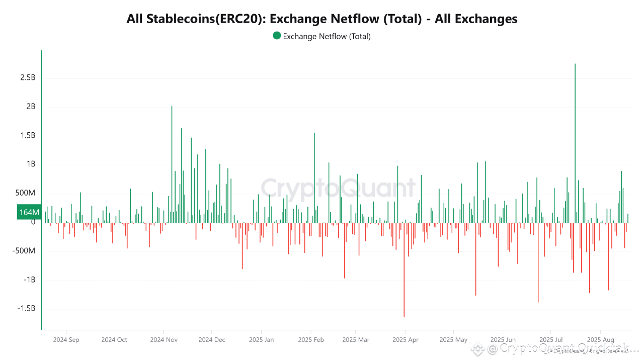Click the CryptoQuant center watermark logo
The width and height of the screenshot is (644, 362).
point(338,189)
